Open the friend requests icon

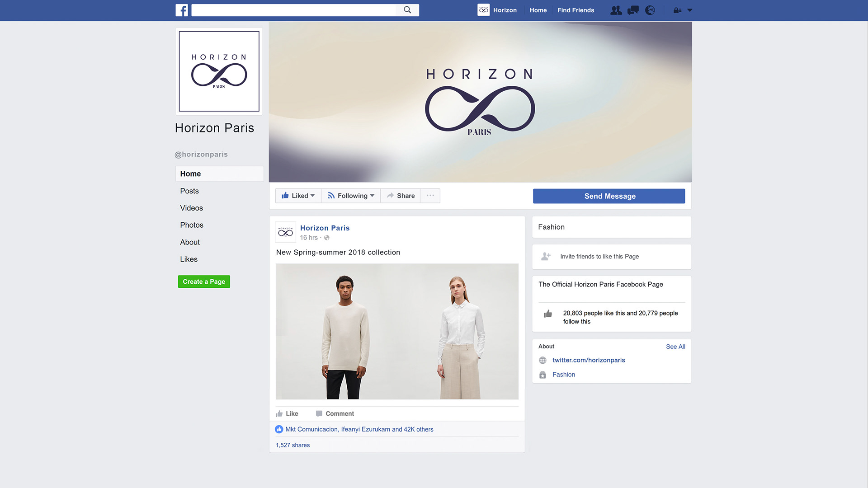[x=616, y=10]
